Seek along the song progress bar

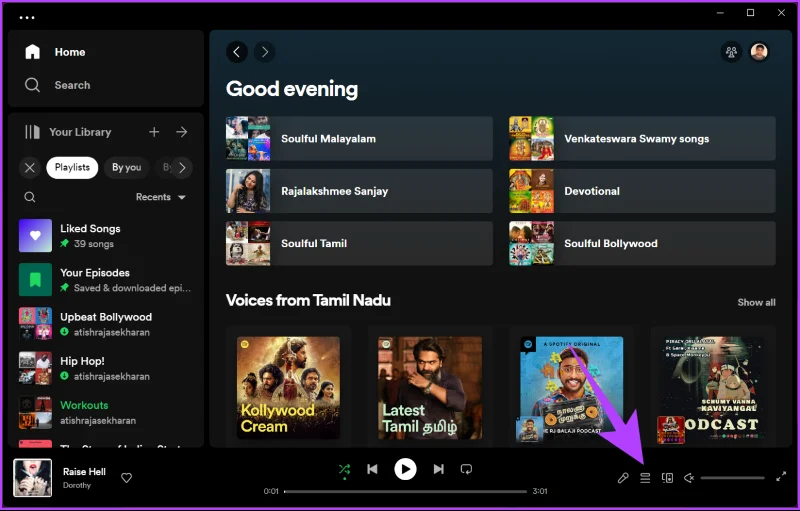(406, 492)
